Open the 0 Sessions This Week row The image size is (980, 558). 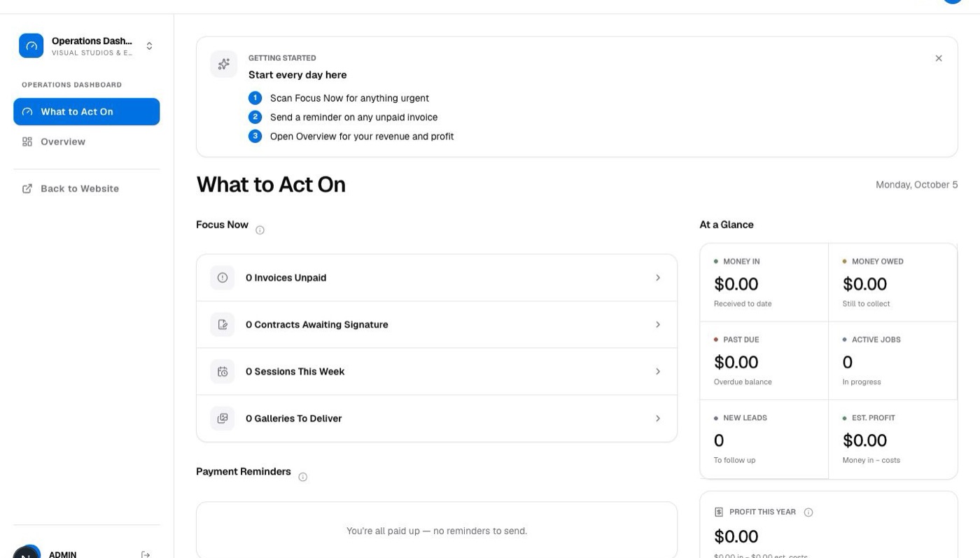pyautogui.click(x=437, y=372)
